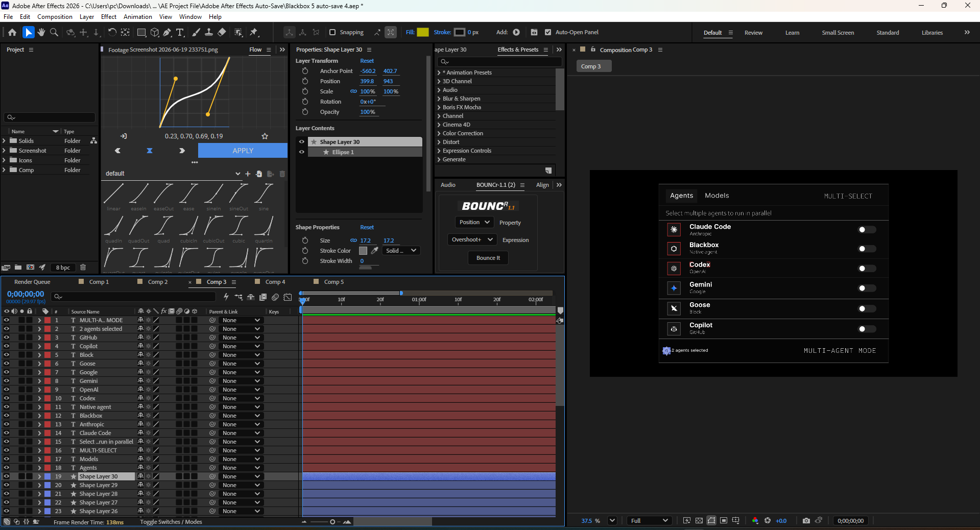Screen dimensions: 980x530
Task: Select the Zoom tool
Action: click(x=54, y=32)
